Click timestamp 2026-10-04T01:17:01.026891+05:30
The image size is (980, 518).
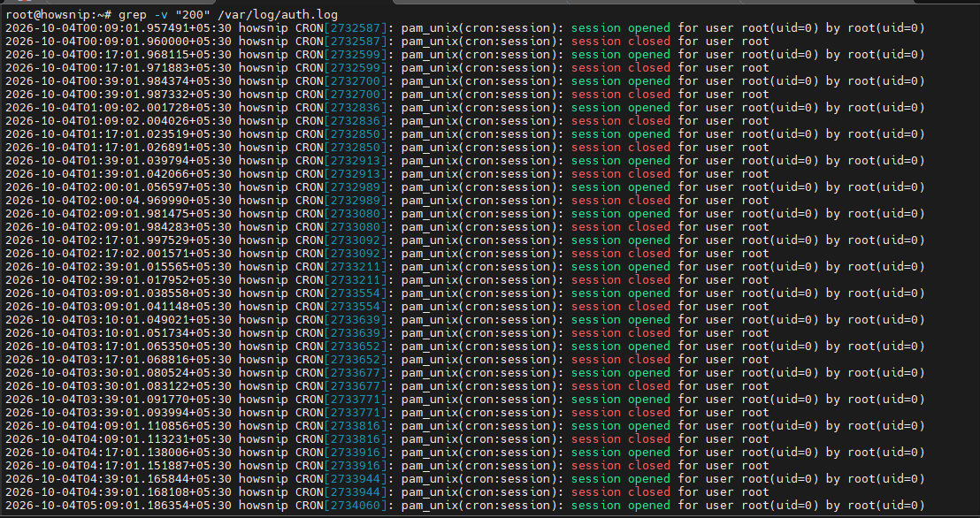tap(119, 148)
